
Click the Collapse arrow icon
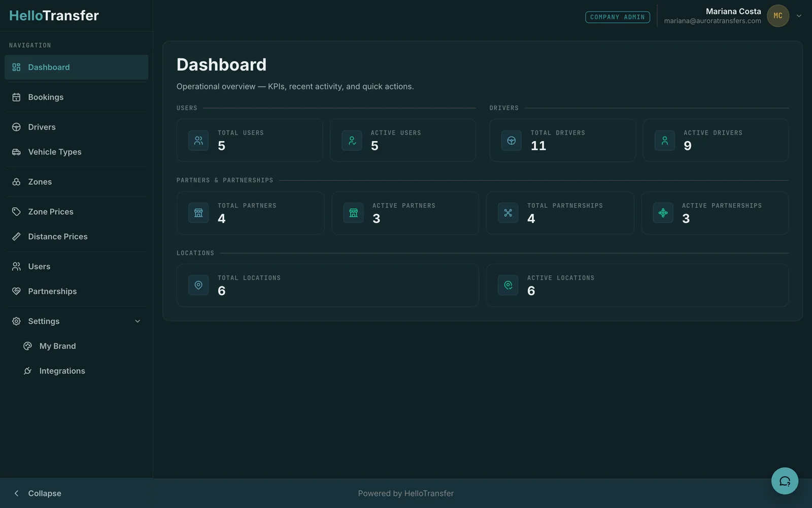click(16, 494)
